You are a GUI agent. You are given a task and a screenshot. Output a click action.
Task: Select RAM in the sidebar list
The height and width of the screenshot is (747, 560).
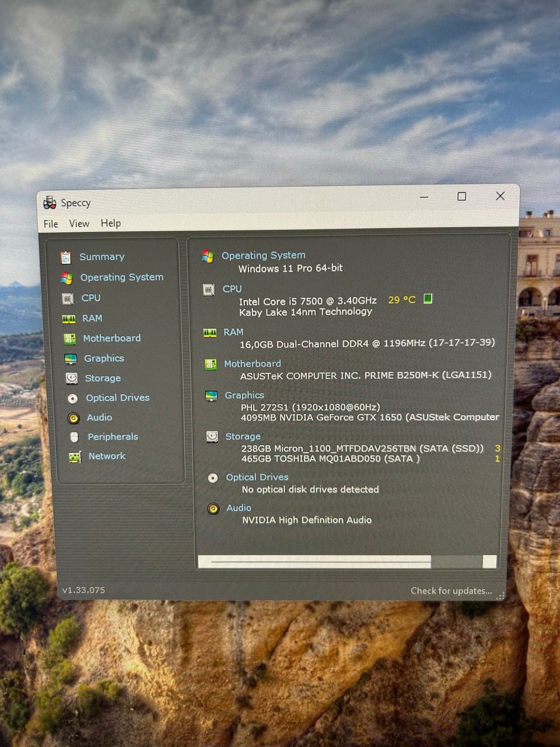[92, 319]
